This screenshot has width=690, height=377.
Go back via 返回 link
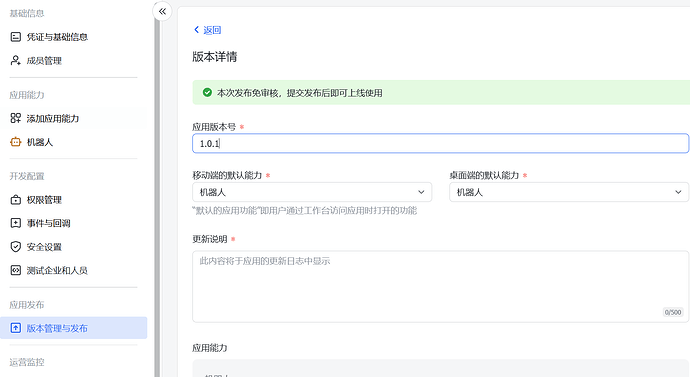pyautogui.click(x=207, y=30)
